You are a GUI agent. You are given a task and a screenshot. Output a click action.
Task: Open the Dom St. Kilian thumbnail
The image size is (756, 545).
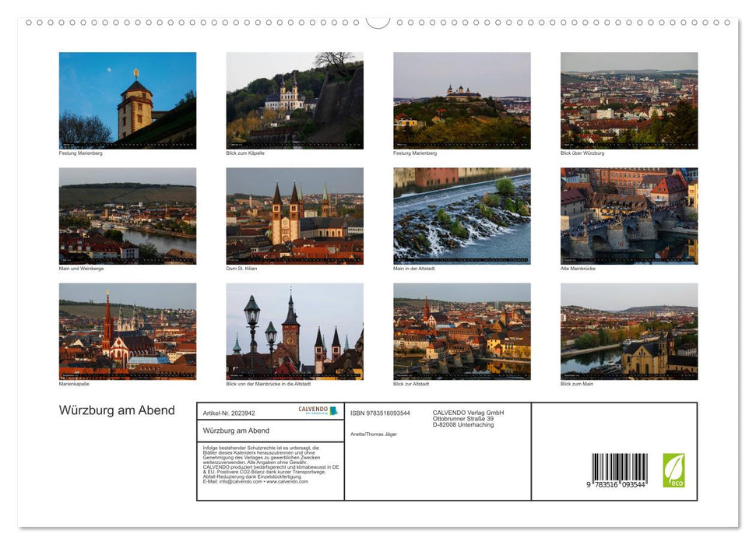(x=294, y=216)
